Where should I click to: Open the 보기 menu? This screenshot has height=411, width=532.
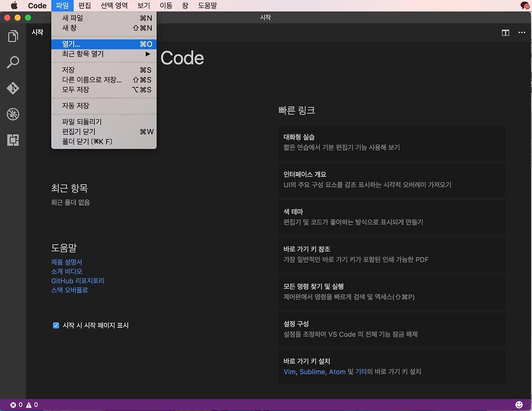point(143,5)
